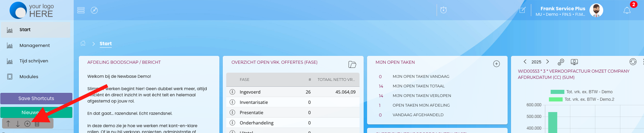
Task: Open the stopwatch timer icon
Action: (x=443, y=10)
